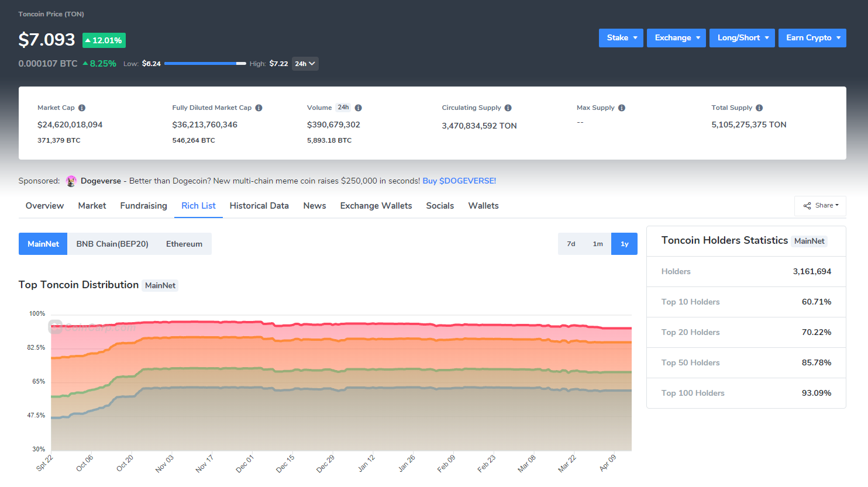Click the Dogeverse sponsor avatar icon
This screenshot has width=868, height=487.
(71, 181)
